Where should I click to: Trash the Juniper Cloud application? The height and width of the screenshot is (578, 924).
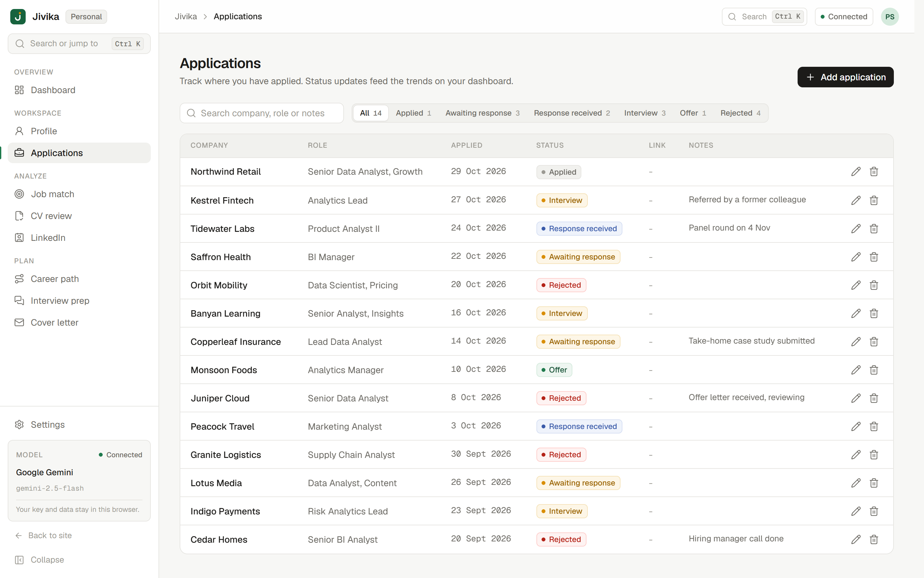coord(874,398)
